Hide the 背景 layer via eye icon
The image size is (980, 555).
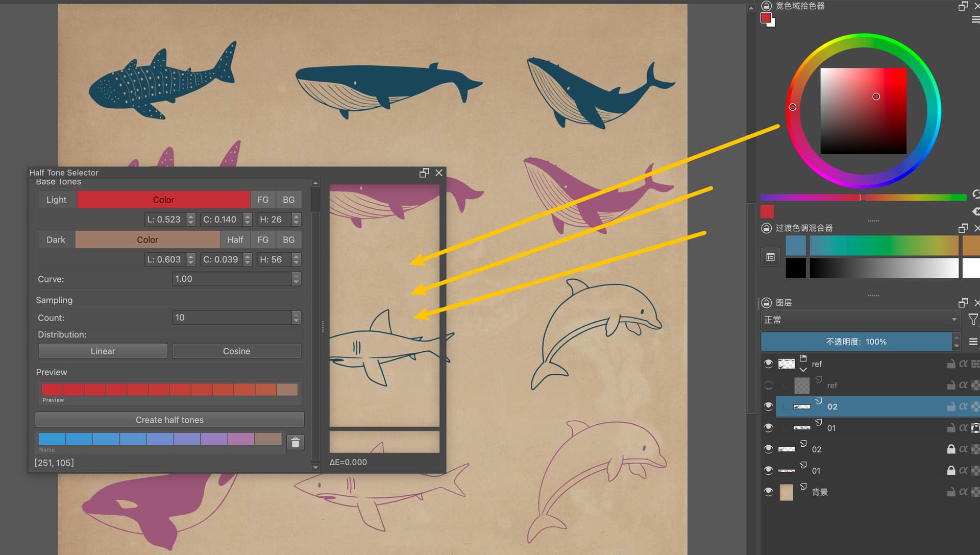pyautogui.click(x=768, y=492)
